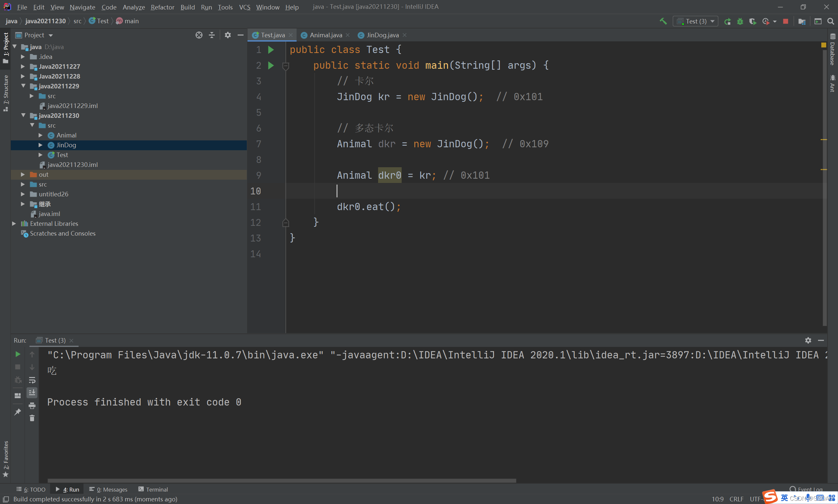This screenshot has height=504, width=838.
Task: Expand External Libraries node
Action: pos(14,224)
